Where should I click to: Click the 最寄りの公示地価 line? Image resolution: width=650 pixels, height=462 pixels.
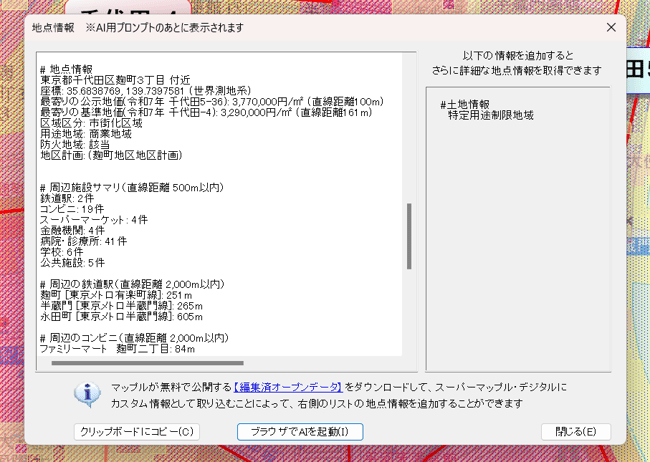[x=212, y=101]
